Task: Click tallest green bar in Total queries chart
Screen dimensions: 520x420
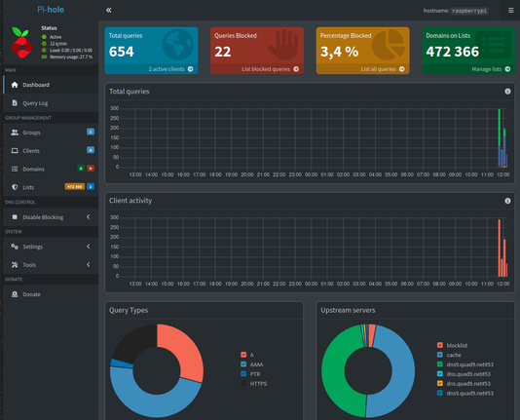Action: click(500, 128)
